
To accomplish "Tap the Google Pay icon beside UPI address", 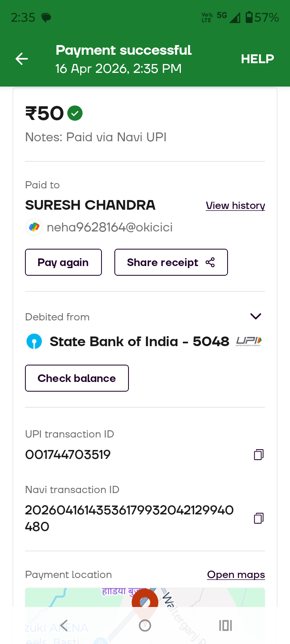I will coord(34,227).
